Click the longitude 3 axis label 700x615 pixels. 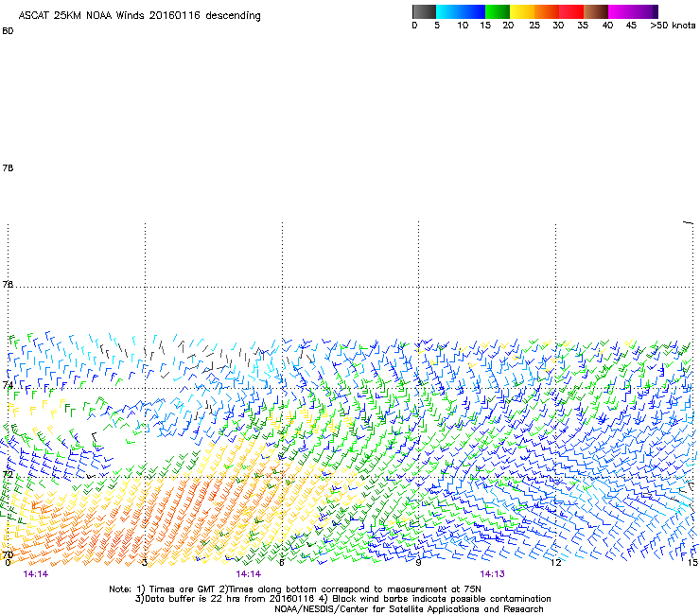[145, 563]
